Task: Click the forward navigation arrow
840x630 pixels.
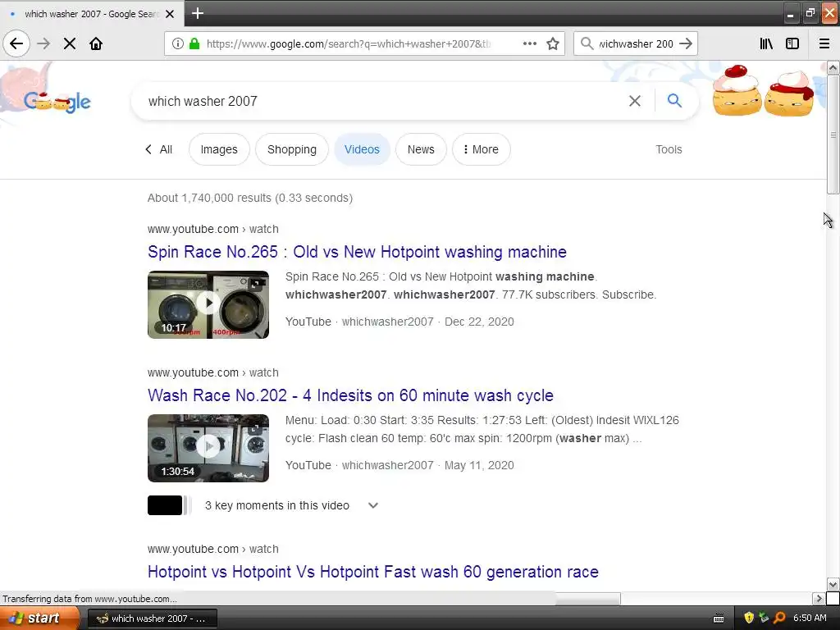Action: point(43,43)
